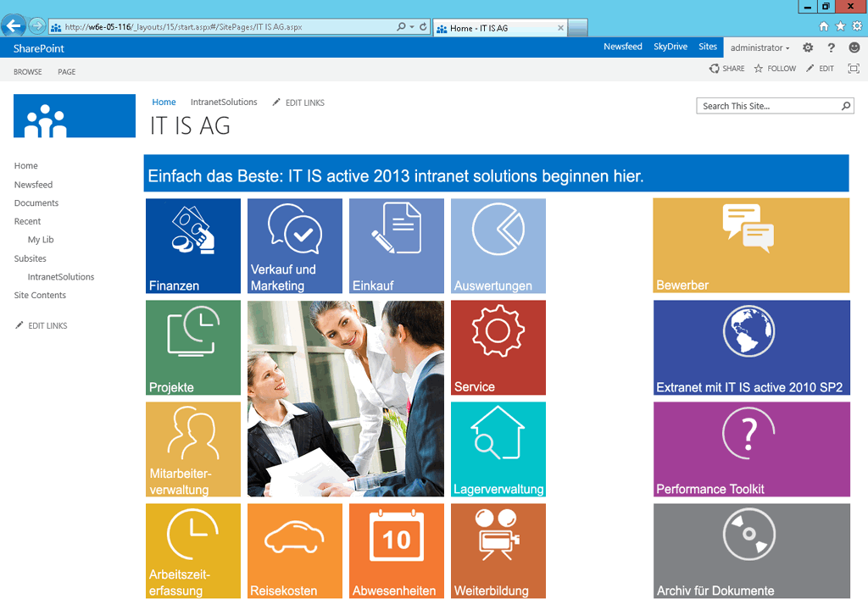Expand the administrator account dropdown
The image size is (868, 610).
point(760,48)
